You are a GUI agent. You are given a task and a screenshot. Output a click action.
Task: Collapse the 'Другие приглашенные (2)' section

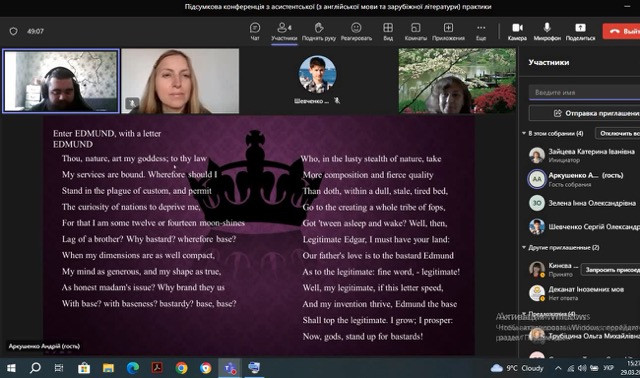click(524, 247)
